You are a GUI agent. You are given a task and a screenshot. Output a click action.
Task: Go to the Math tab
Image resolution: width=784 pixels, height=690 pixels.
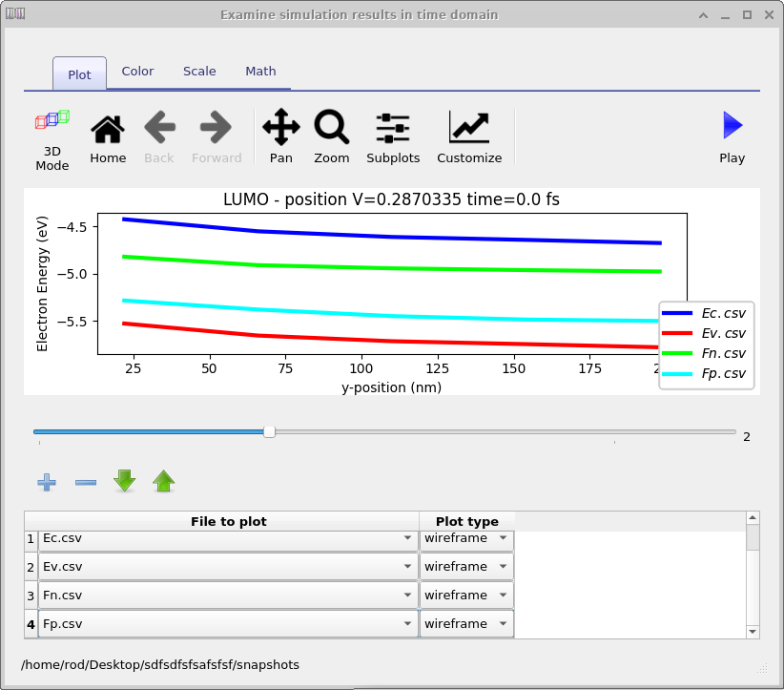click(x=260, y=72)
